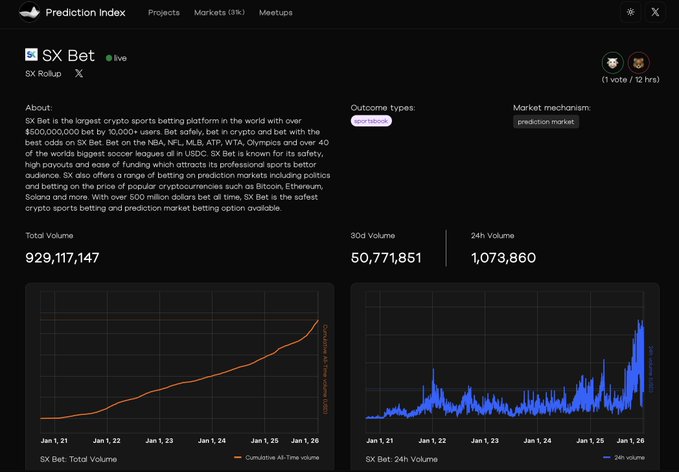Open the Projects menu item
The width and height of the screenshot is (679, 472).
163,13
